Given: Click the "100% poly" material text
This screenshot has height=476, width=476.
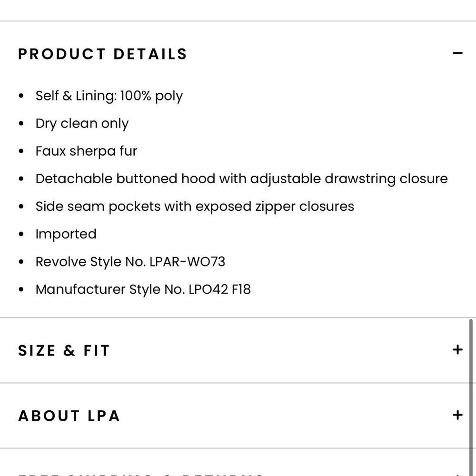Looking at the screenshot, I should point(151,96).
